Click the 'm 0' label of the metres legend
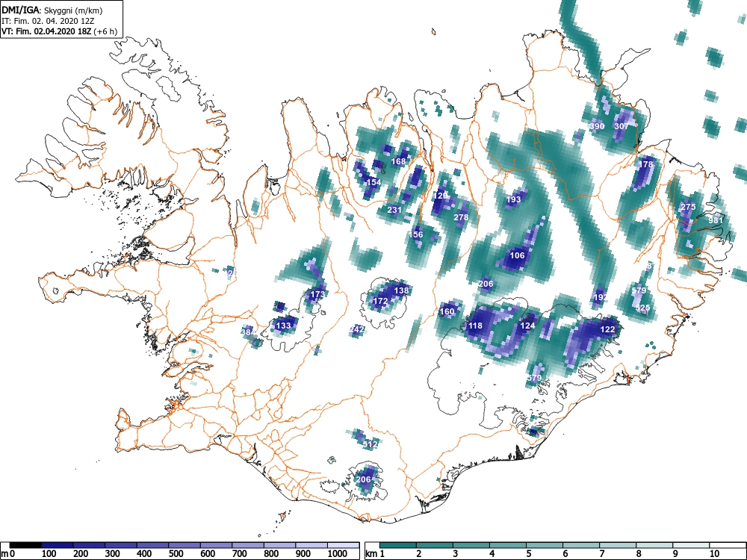The image size is (747, 560). coord(8,553)
